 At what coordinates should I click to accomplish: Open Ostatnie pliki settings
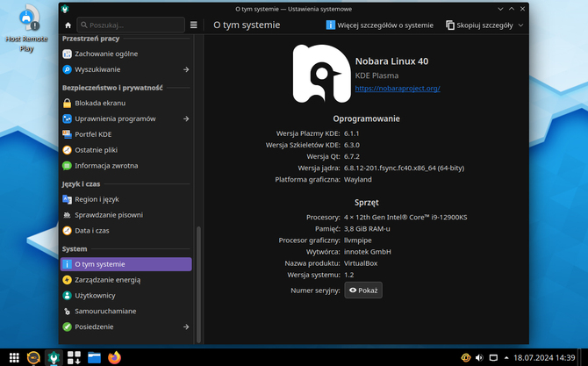tap(126, 150)
